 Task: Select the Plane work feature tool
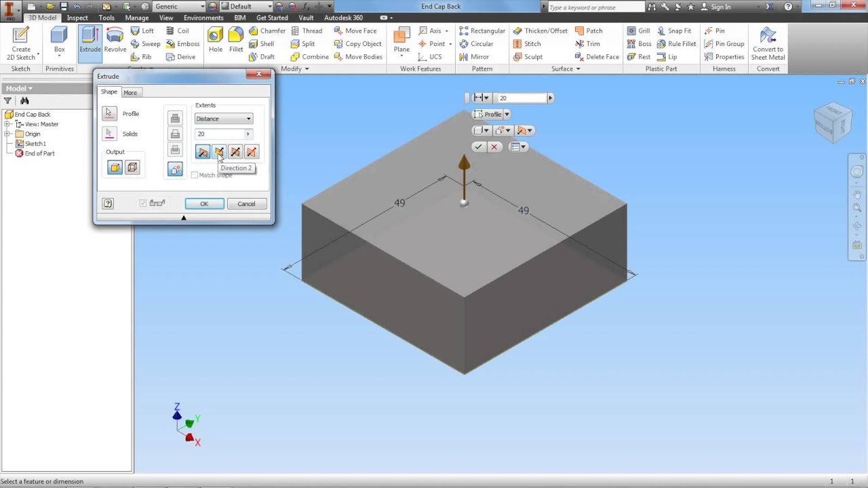(x=401, y=40)
